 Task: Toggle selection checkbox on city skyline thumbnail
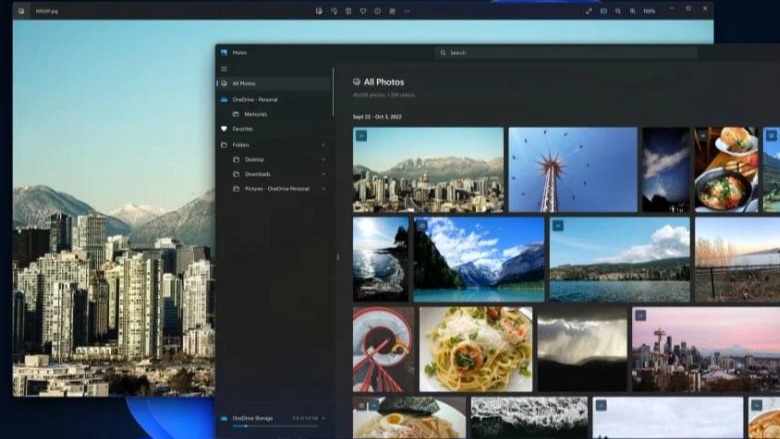point(361,135)
